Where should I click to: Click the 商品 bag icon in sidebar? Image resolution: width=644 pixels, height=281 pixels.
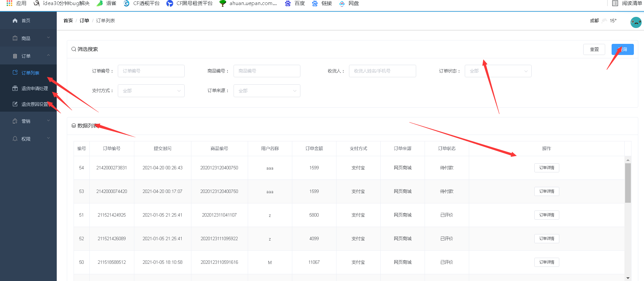[x=15, y=38]
